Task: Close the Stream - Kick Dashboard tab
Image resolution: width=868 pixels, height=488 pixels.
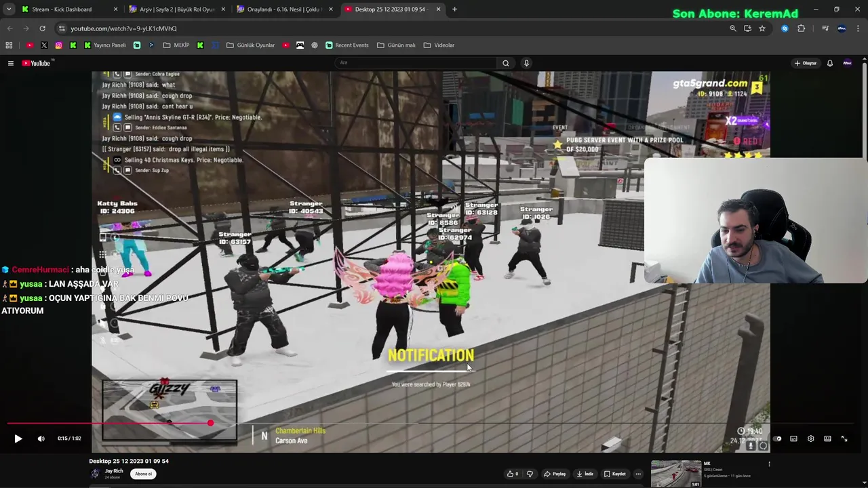Action: click(x=115, y=9)
